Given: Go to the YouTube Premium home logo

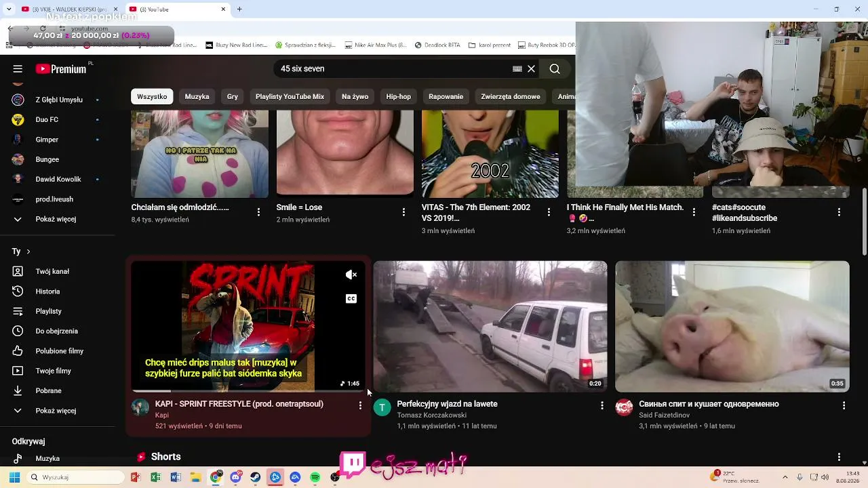Looking at the screenshot, I should click(61, 68).
